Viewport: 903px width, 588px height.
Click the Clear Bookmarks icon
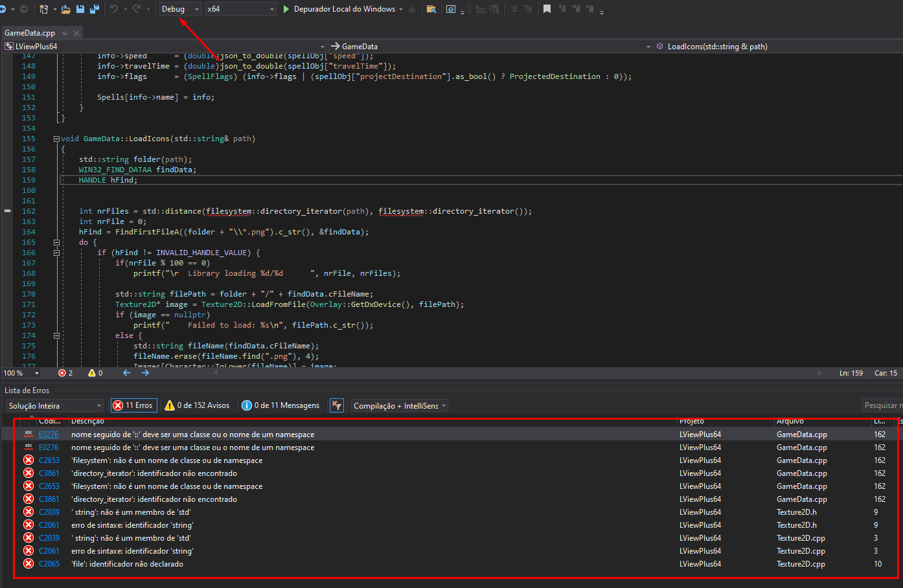(x=590, y=9)
